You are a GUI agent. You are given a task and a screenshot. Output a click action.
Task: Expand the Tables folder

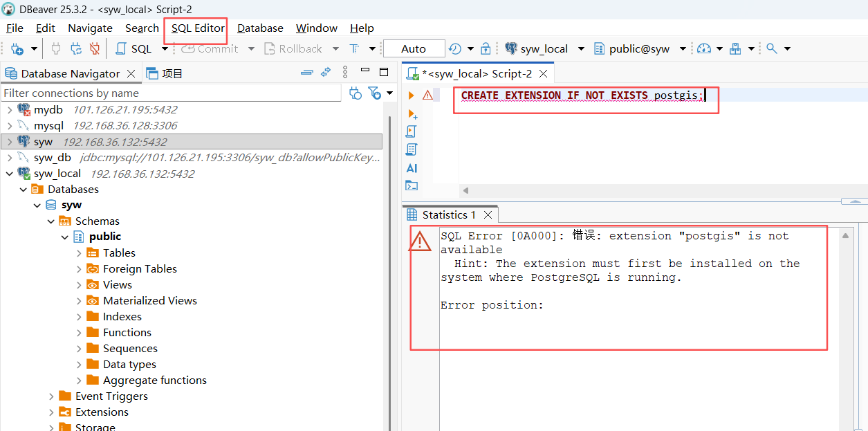79,253
